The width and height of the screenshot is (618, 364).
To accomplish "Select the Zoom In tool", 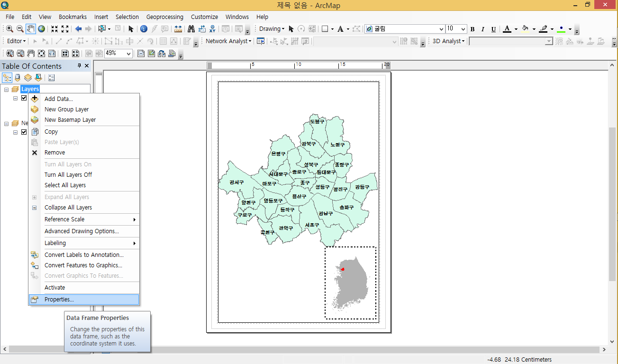I will 9,29.
